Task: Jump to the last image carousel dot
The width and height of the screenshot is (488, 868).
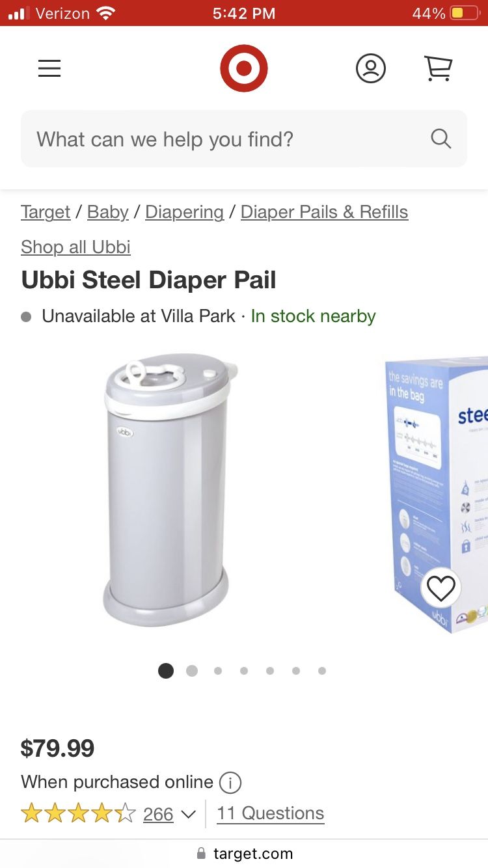Action: pos(322,671)
